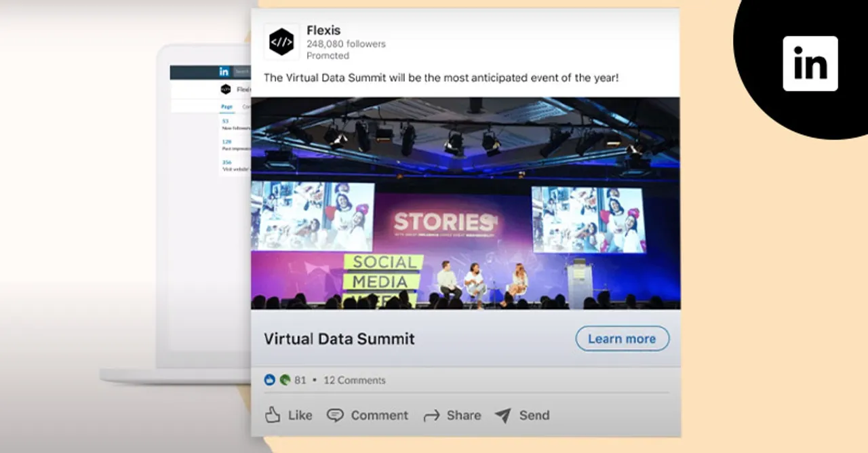This screenshot has height=453, width=868.
Task: Click the large LinkedIn logo in black circle
Action: point(810,64)
